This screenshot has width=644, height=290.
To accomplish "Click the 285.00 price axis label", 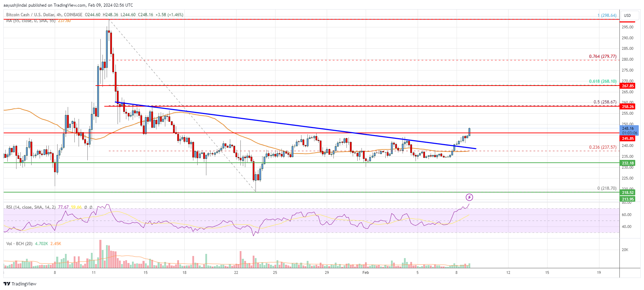I will [628, 49].
